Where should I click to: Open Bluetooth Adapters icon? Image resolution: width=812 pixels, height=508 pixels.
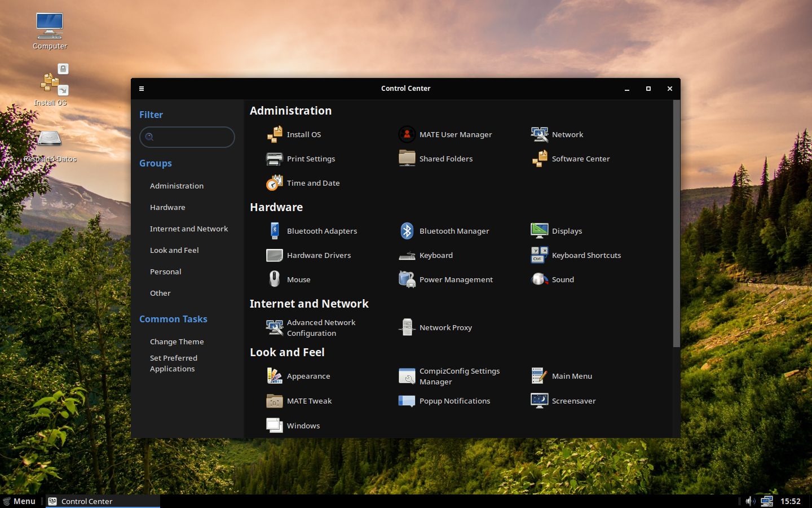tap(275, 231)
